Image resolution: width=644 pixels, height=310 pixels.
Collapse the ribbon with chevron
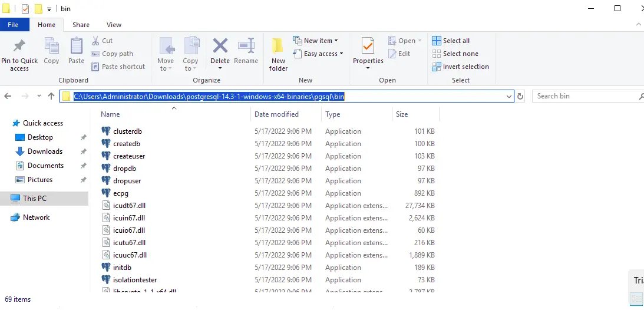pyautogui.click(x=638, y=25)
